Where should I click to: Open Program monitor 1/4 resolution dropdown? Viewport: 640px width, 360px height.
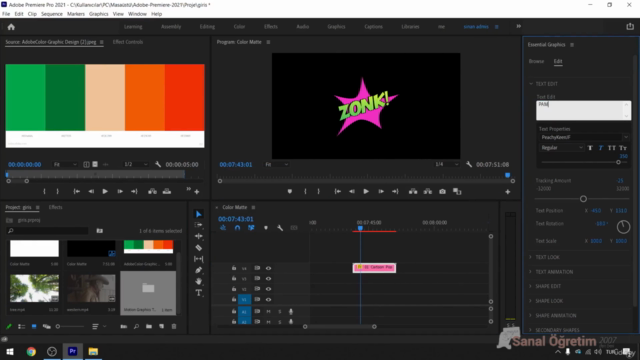pyautogui.click(x=447, y=164)
